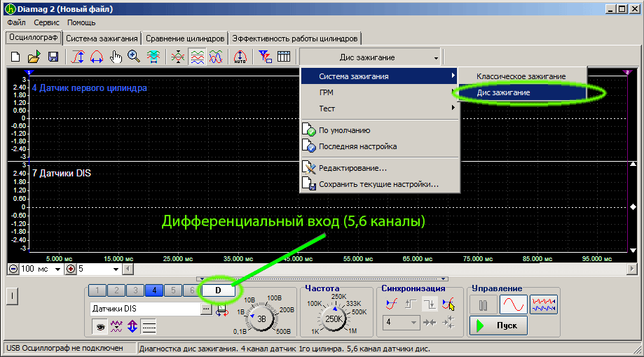Click the sync waveform icon with yellow cursor
The image size is (644, 357).
point(448,304)
